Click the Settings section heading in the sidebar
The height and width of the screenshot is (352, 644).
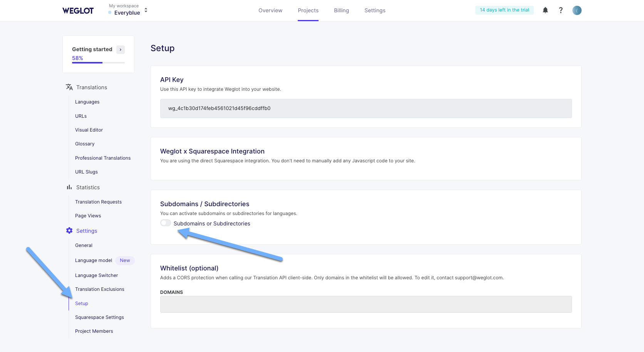pyautogui.click(x=87, y=231)
